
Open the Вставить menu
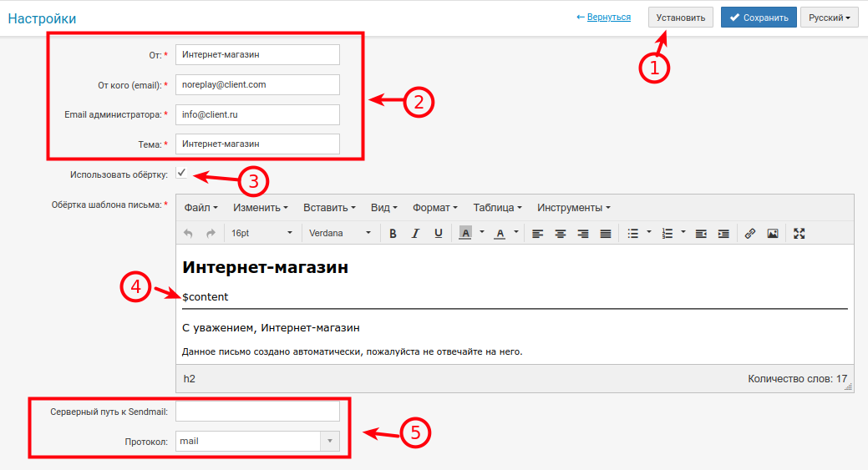(x=329, y=208)
